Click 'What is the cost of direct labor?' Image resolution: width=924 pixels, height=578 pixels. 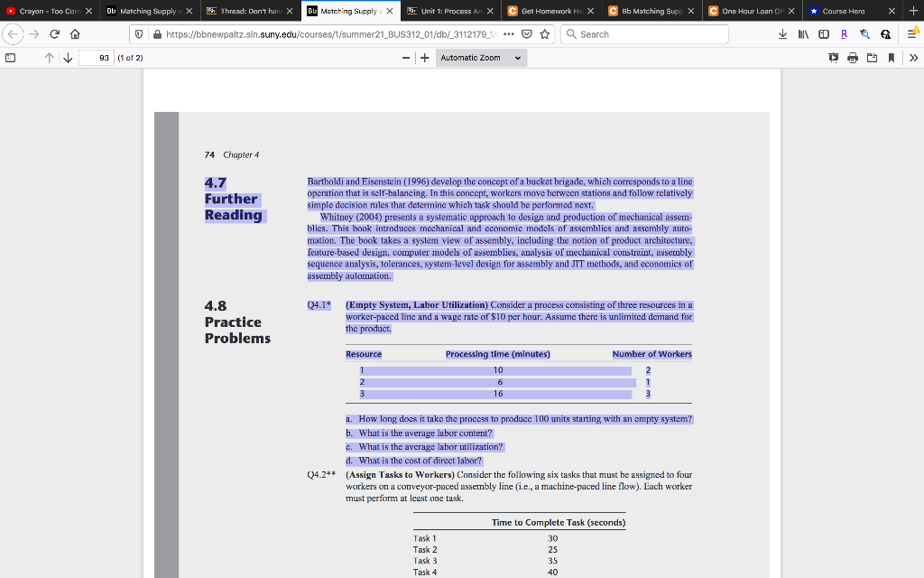click(x=420, y=461)
